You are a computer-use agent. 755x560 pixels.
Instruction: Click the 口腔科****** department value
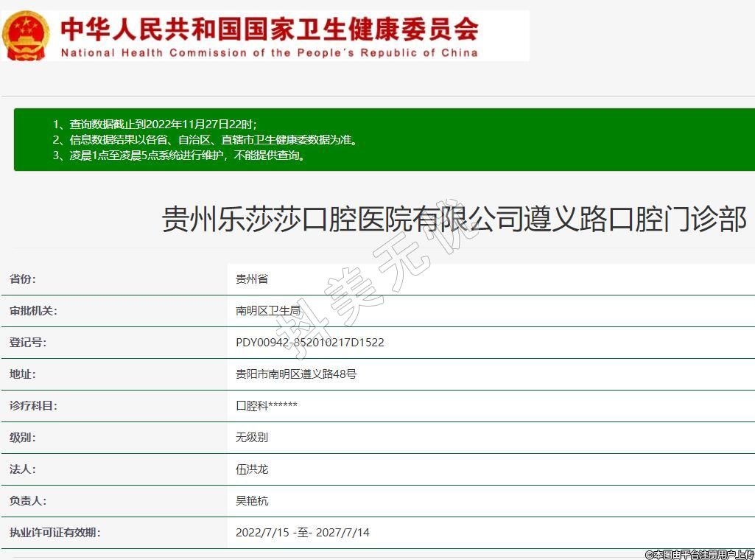267,406
